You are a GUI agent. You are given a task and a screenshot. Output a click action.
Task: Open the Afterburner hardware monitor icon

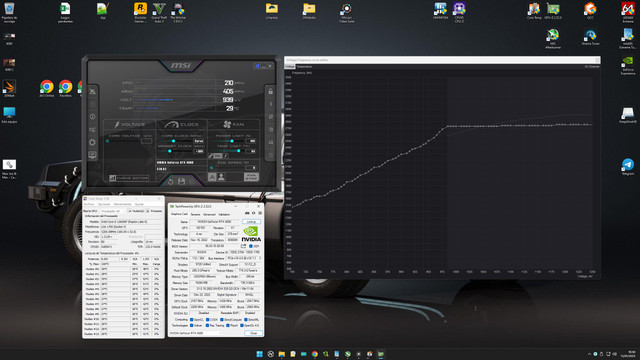click(x=93, y=155)
